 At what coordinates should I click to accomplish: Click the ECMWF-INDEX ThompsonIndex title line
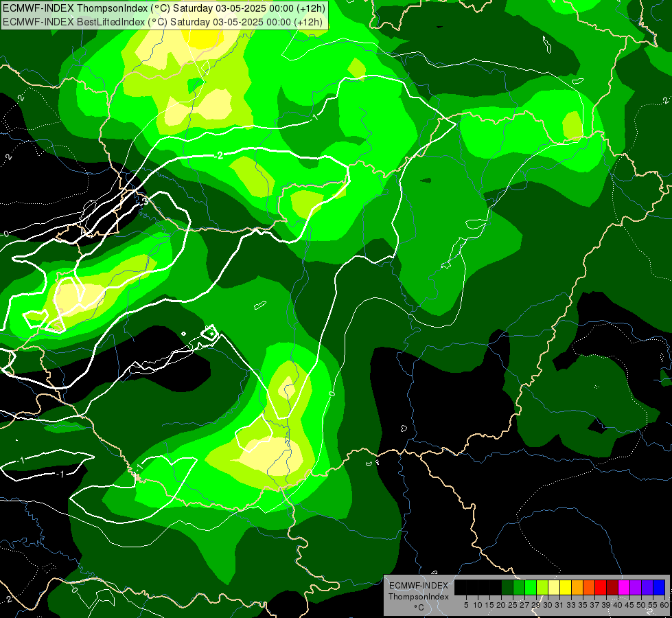coord(164,8)
